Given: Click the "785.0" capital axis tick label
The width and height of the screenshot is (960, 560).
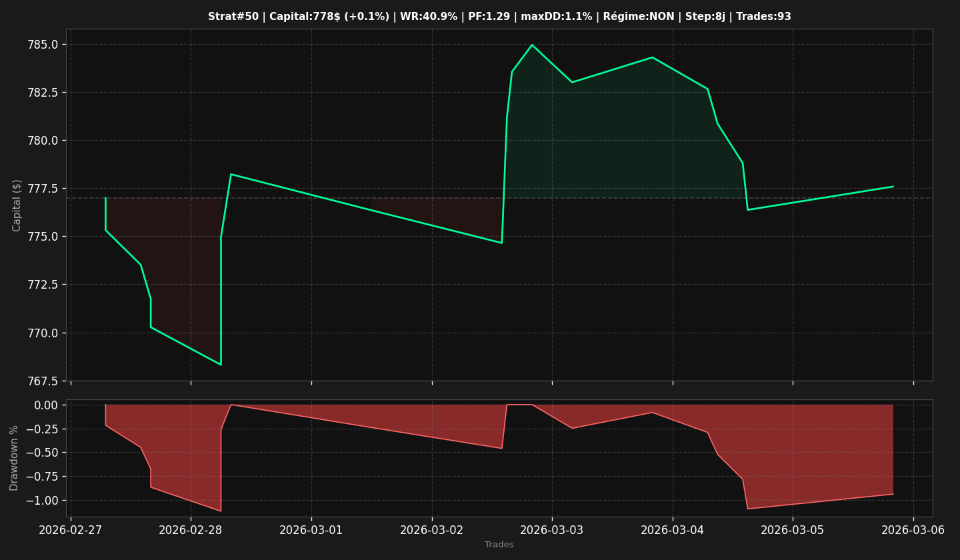Looking at the screenshot, I should pos(42,45).
